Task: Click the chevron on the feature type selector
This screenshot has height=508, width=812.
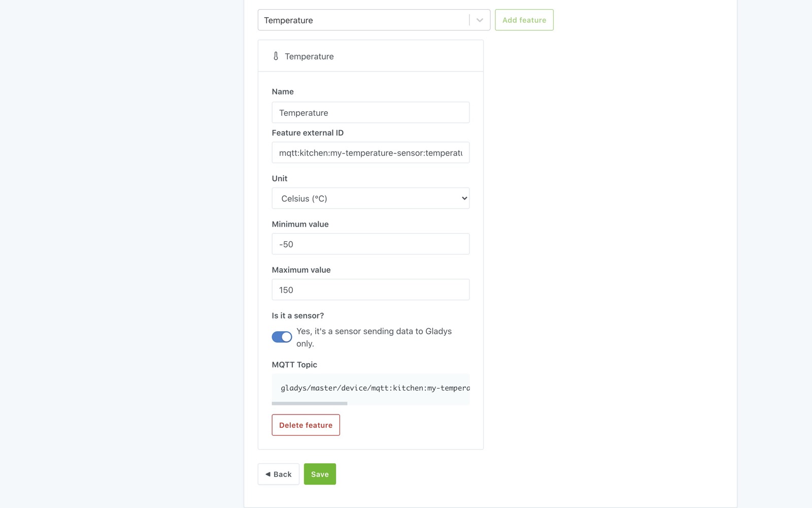Action: [x=479, y=20]
